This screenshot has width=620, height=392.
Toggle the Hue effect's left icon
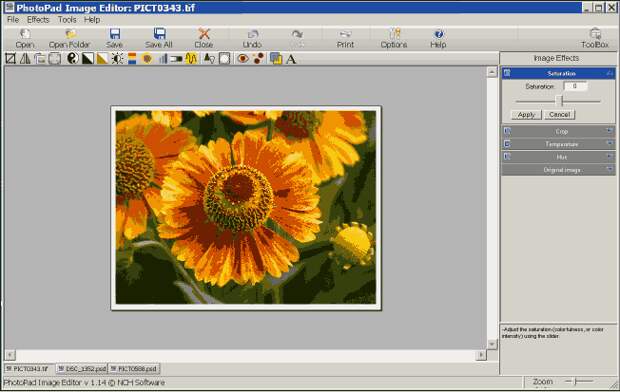point(507,157)
